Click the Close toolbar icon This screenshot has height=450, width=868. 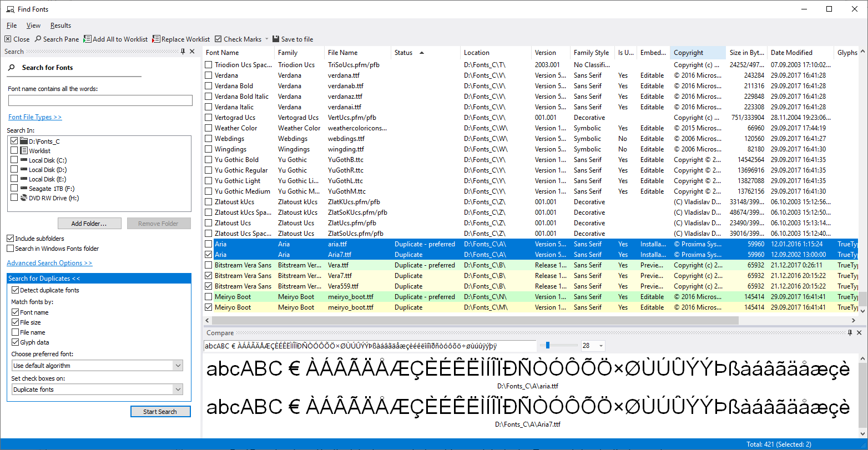tap(8, 39)
